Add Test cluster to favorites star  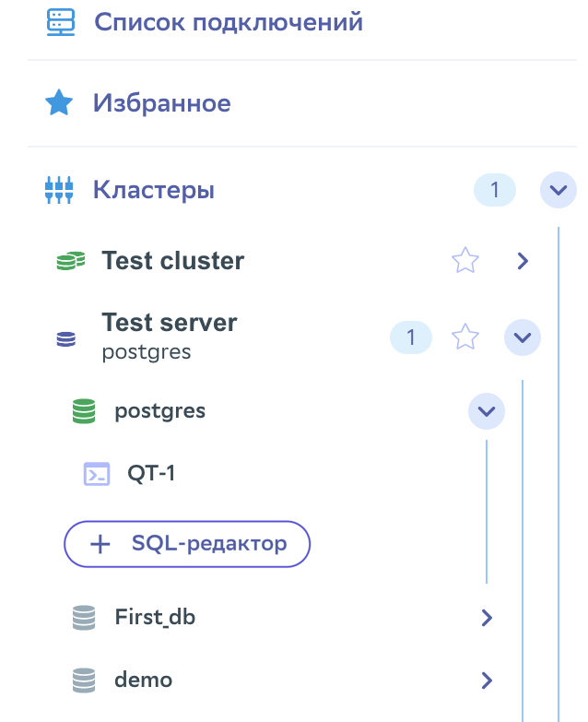pos(465,260)
